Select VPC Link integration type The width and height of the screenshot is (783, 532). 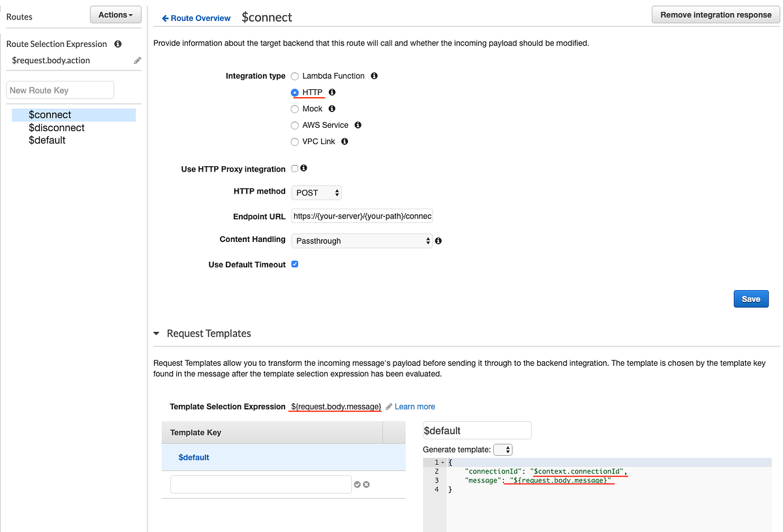(x=295, y=141)
